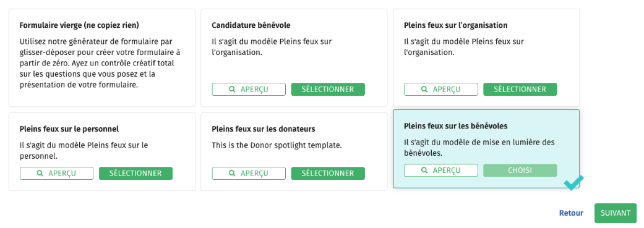Click the Retour link

[571, 213]
